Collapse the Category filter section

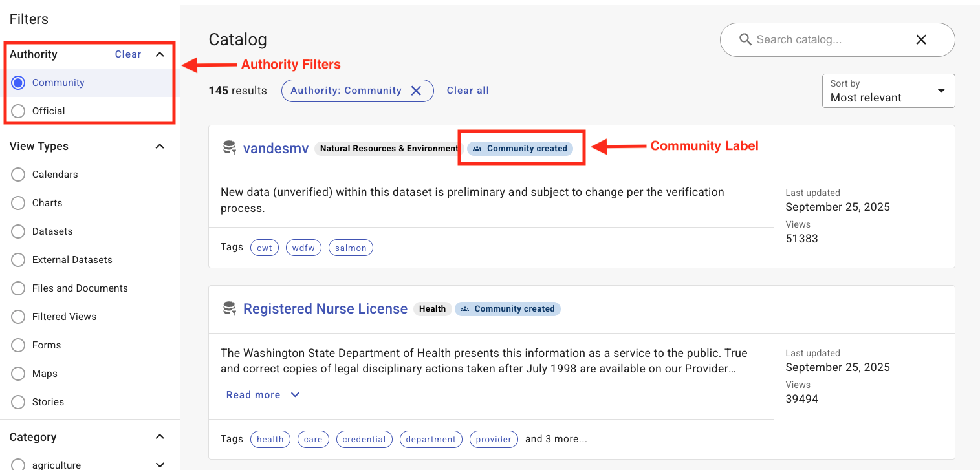point(160,437)
